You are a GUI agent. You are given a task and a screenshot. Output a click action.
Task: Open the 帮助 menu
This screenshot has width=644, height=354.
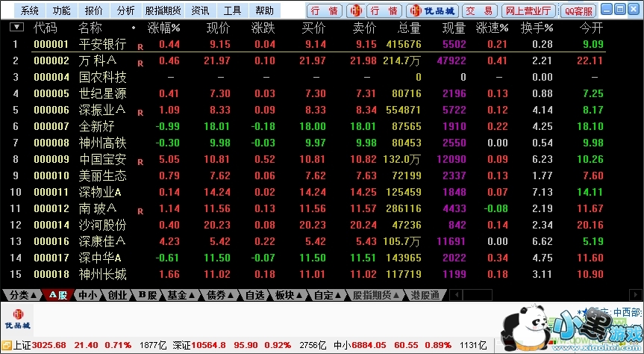click(x=264, y=10)
